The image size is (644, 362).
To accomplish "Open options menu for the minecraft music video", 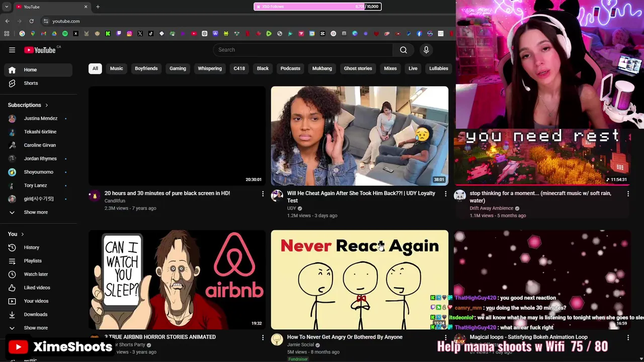I will [x=628, y=194].
